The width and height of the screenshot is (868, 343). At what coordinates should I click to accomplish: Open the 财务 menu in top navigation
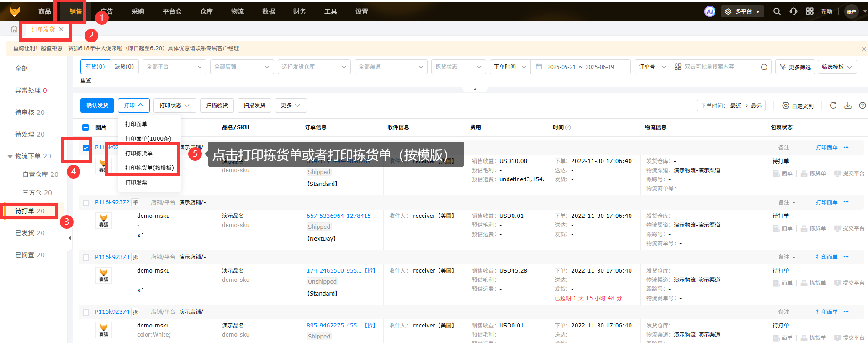(299, 11)
